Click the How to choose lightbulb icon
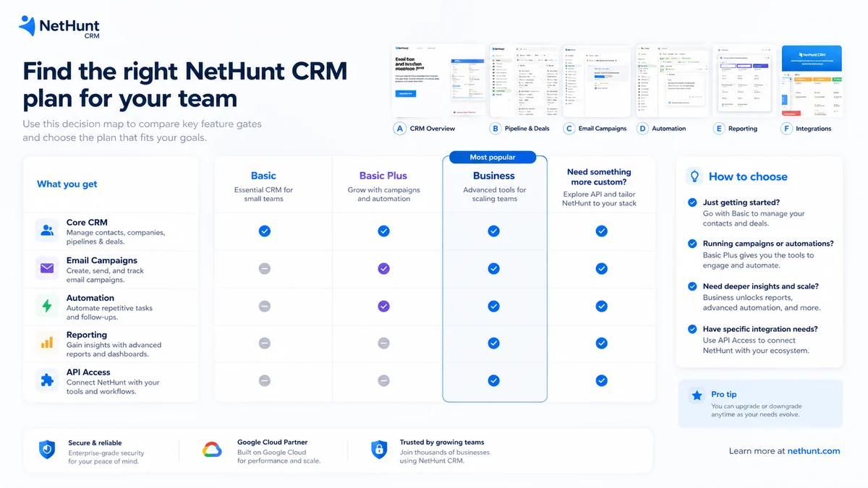The width and height of the screenshot is (868, 488). click(694, 176)
